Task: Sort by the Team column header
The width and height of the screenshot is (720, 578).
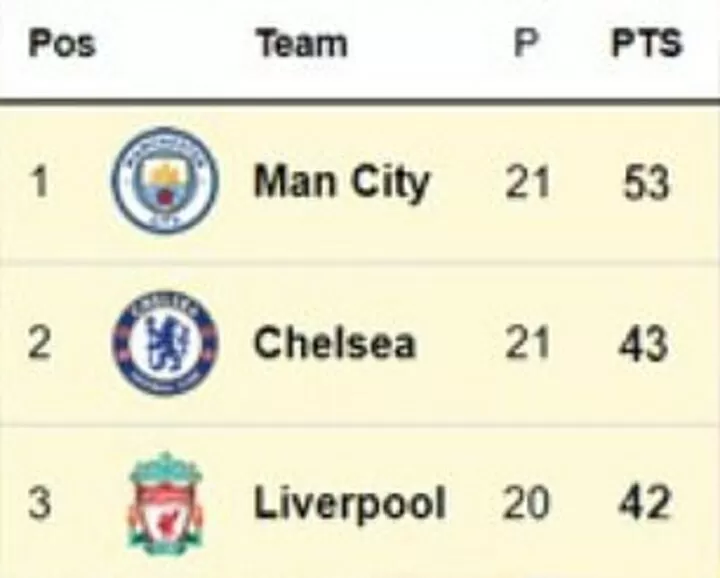Action: 302,43
